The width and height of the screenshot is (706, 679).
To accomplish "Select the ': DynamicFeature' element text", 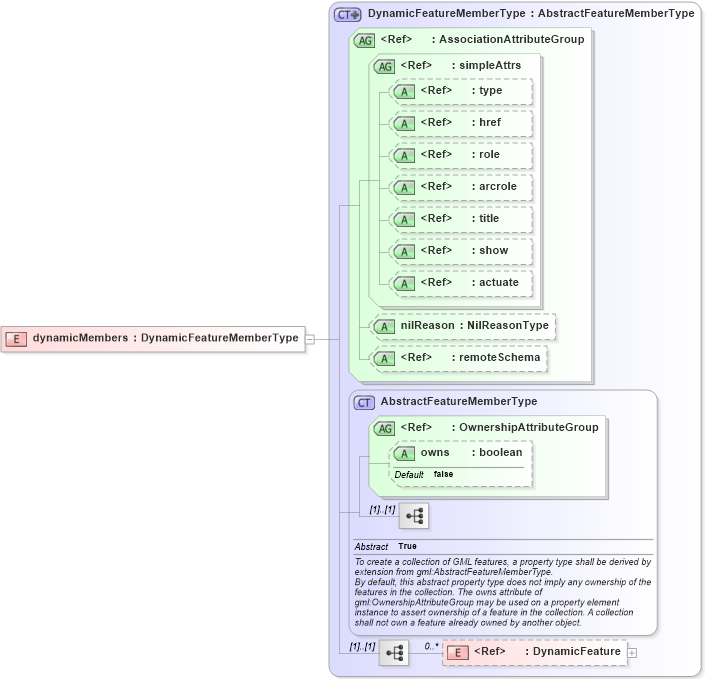I will point(573,651).
